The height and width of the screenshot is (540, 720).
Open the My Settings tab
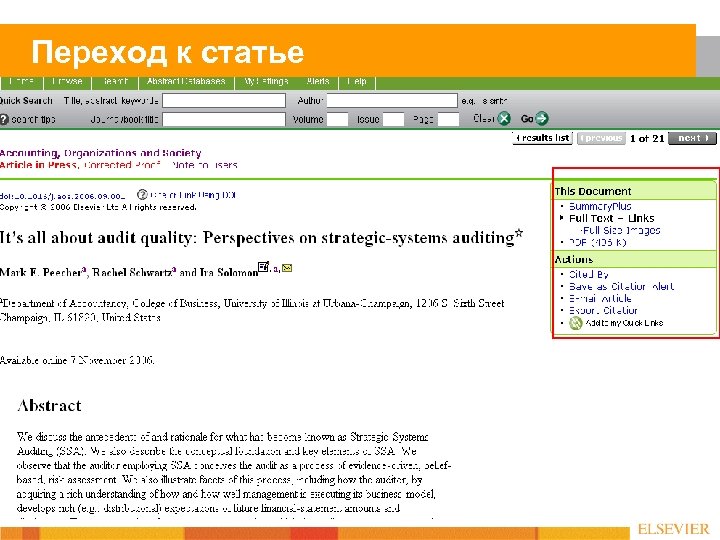click(267, 82)
